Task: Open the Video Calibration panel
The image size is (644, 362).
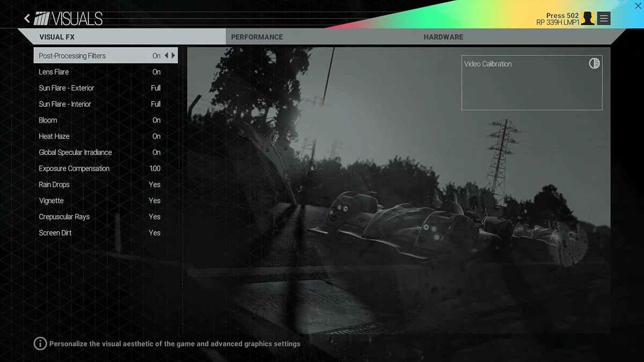Action: coord(532,83)
